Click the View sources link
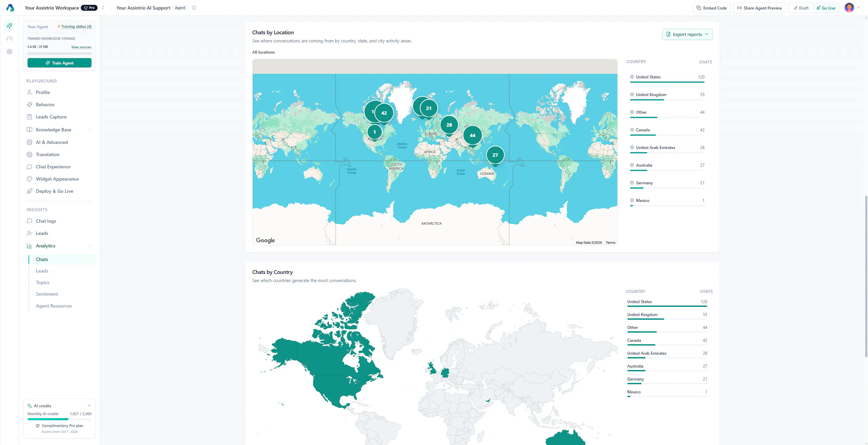Image resolution: width=868 pixels, height=445 pixels. tap(81, 47)
